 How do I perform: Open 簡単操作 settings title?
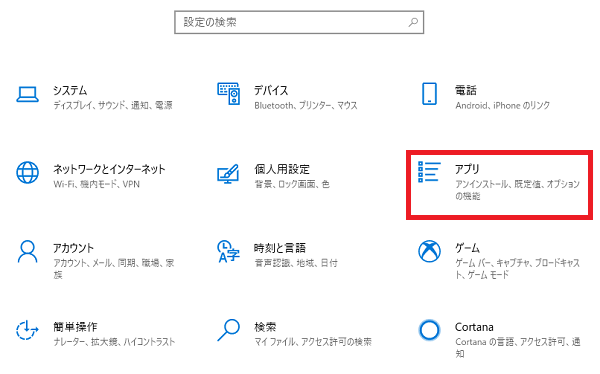point(75,327)
